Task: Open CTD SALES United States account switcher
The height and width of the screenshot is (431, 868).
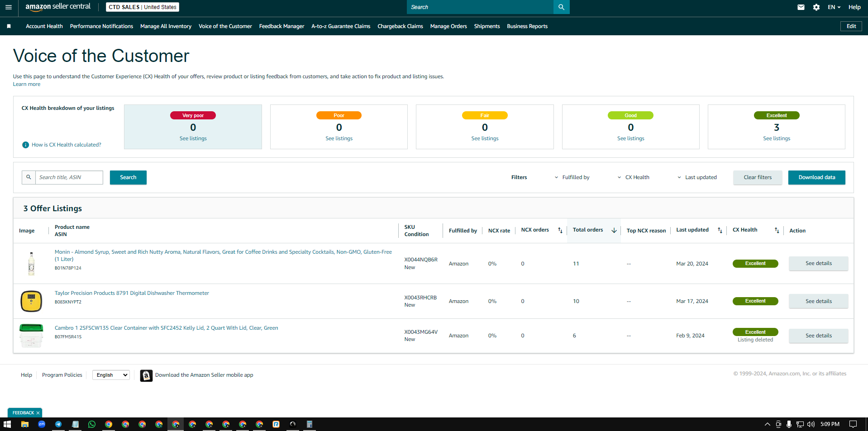Action: pyautogui.click(x=143, y=7)
